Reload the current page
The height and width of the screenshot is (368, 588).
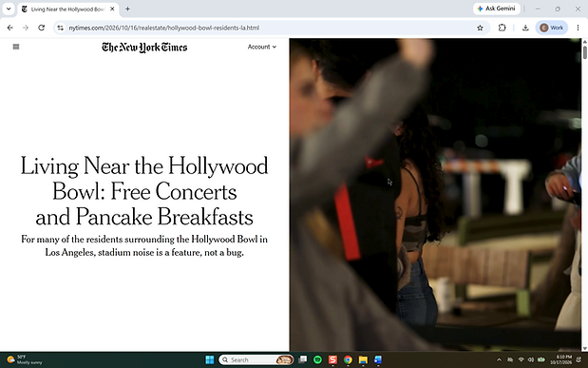coord(41,28)
